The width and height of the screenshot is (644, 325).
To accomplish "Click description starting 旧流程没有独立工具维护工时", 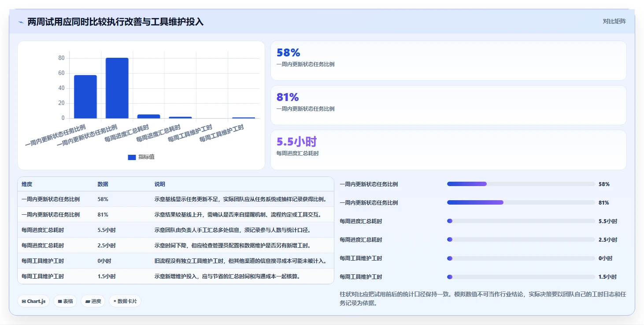I will pyautogui.click(x=241, y=261).
